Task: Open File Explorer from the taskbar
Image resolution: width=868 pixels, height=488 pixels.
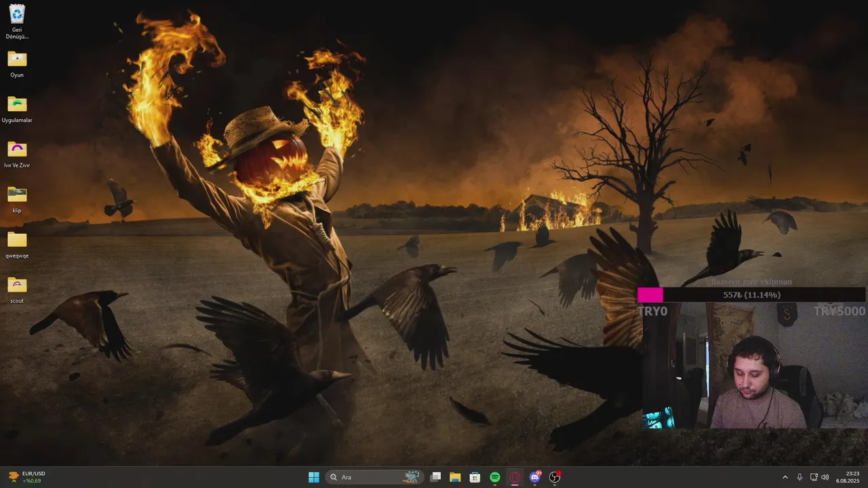Action: [x=455, y=477]
